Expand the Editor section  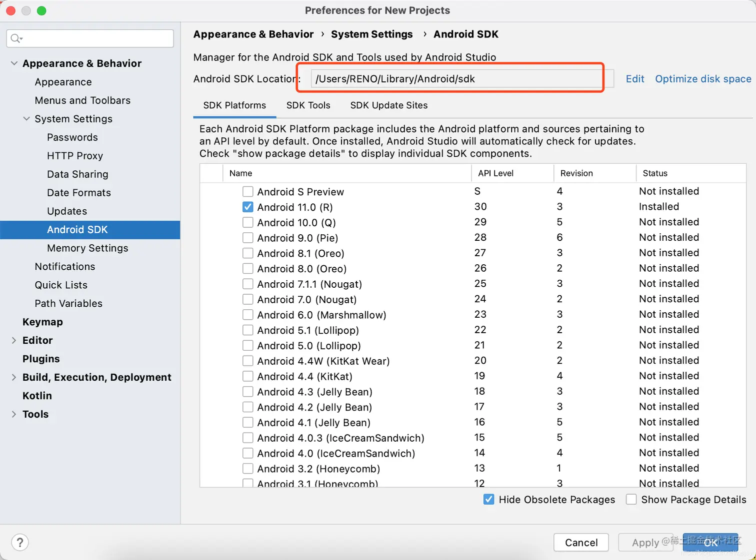pyautogui.click(x=14, y=340)
